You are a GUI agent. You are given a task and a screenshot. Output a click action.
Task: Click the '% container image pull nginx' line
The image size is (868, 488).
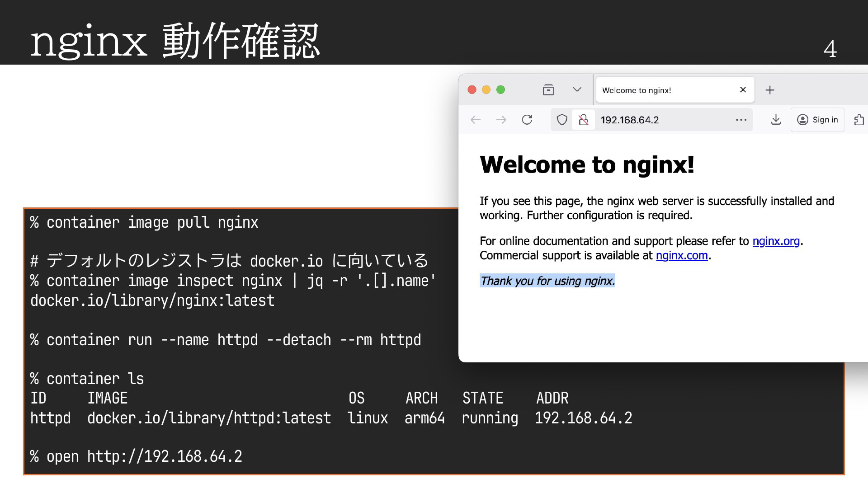144,223
